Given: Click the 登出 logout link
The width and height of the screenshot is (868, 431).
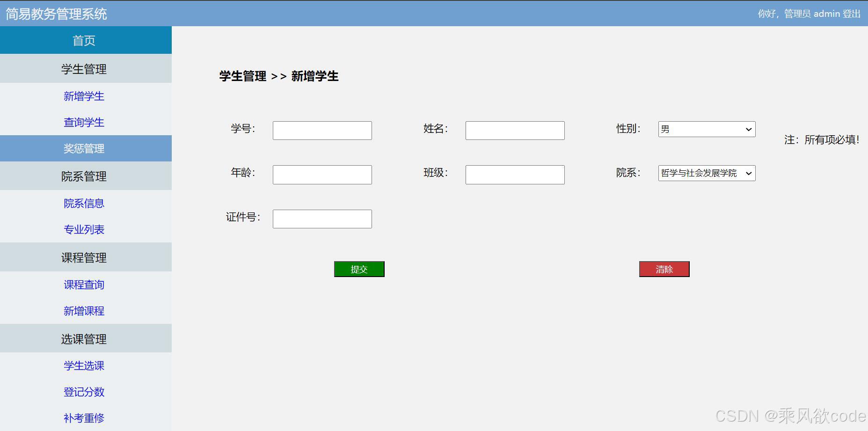Looking at the screenshot, I should click(852, 14).
